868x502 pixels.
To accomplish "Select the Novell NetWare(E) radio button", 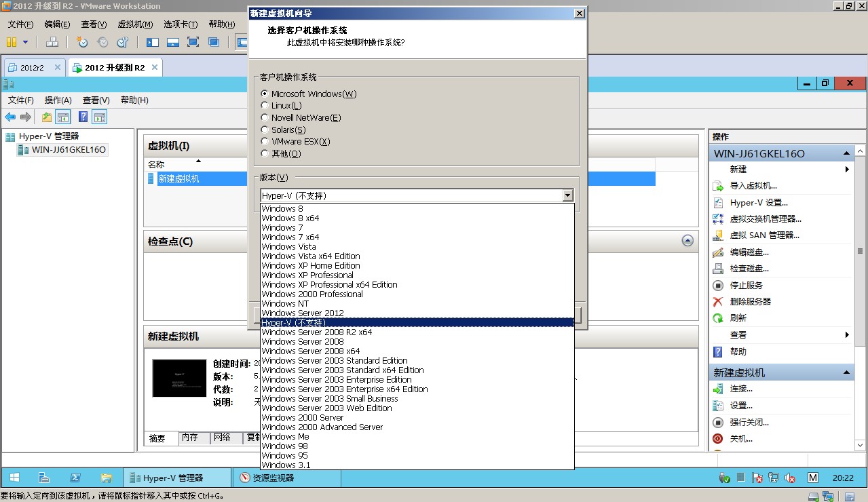I will click(x=265, y=117).
